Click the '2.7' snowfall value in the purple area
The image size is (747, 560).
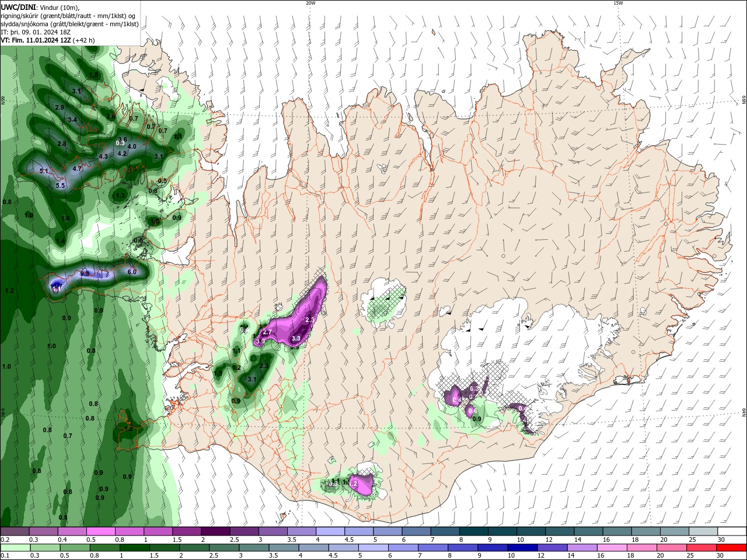(267, 332)
